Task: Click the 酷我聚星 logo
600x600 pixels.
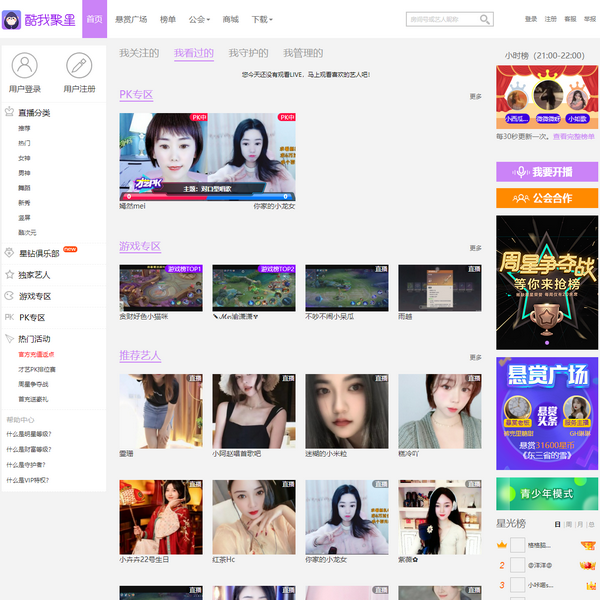Action: (x=40, y=19)
